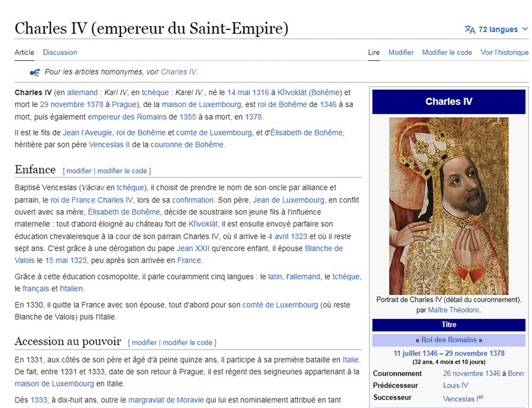This screenshot has height=408, width=532.
Task: Click the 1355 year link
Action: pyautogui.click(x=188, y=117)
